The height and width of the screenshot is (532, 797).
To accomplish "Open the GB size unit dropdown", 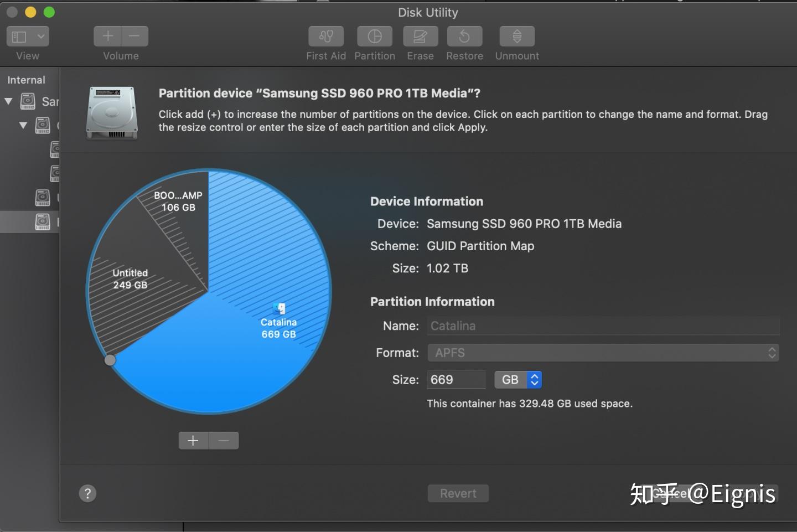I will [518, 380].
